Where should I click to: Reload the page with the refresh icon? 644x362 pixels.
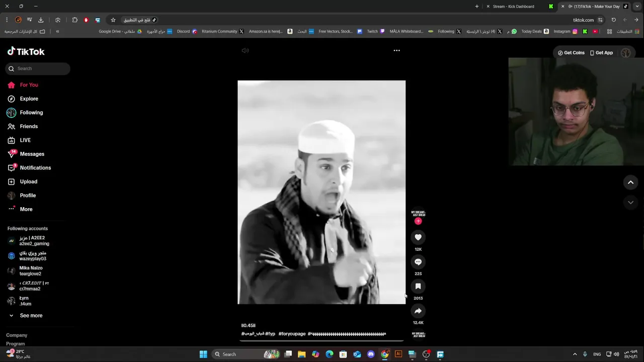pyautogui.click(x=614, y=20)
